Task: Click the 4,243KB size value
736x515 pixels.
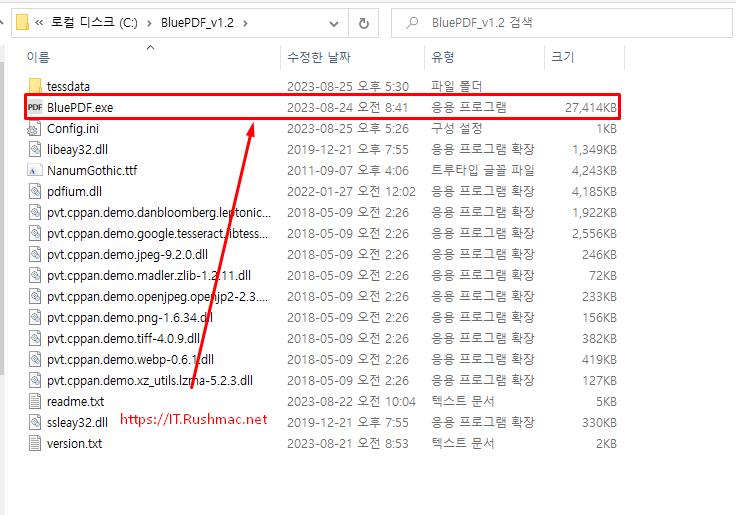Action: pos(594,170)
